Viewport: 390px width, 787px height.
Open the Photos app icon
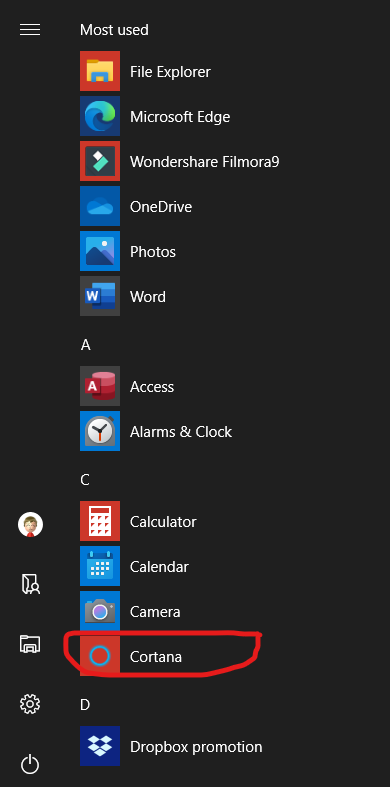pyautogui.click(x=100, y=251)
